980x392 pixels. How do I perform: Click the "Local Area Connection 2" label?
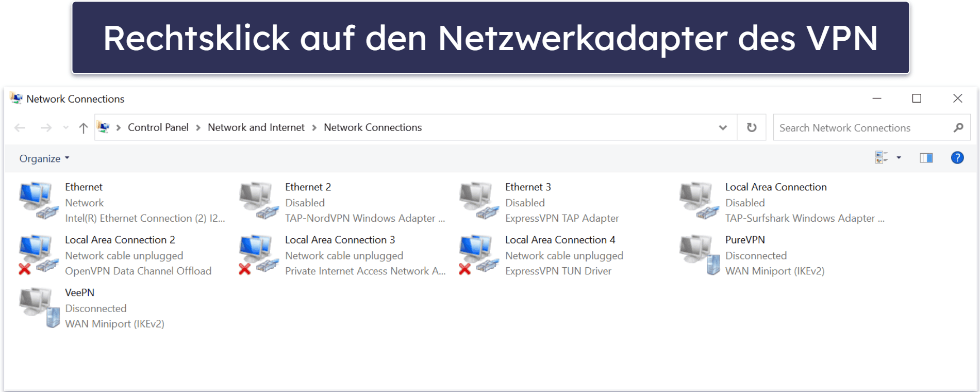pyautogui.click(x=120, y=240)
